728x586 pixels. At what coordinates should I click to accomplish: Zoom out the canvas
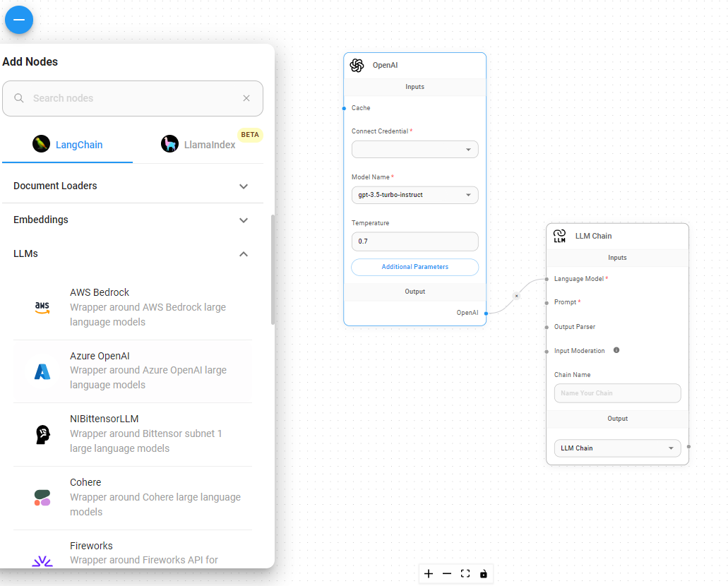click(x=447, y=574)
